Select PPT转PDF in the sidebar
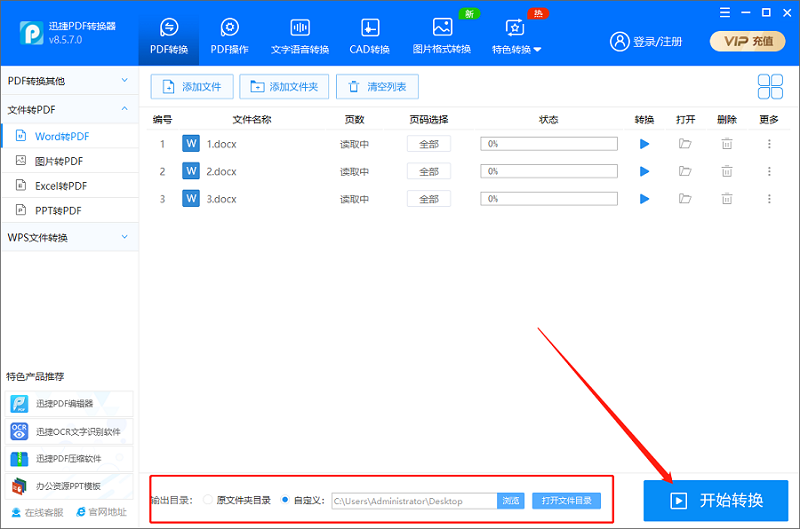This screenshot has height=529, width=800. (x=70, y=211)
